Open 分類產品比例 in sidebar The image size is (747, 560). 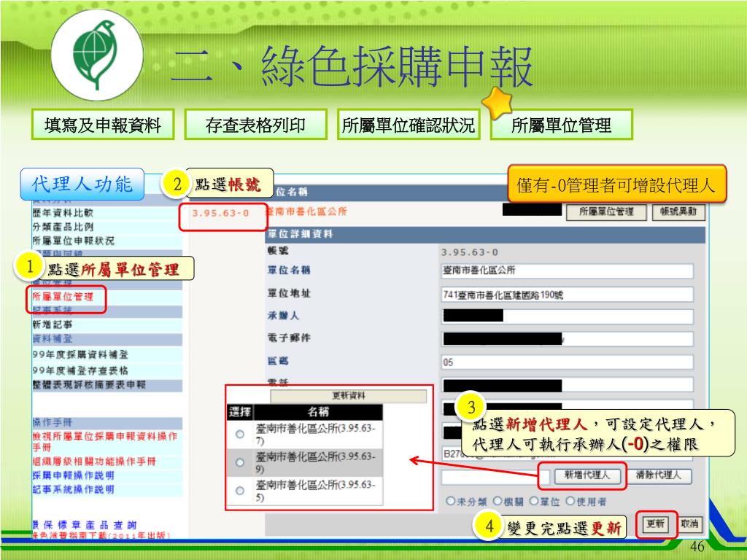click(x=63, y=227)
